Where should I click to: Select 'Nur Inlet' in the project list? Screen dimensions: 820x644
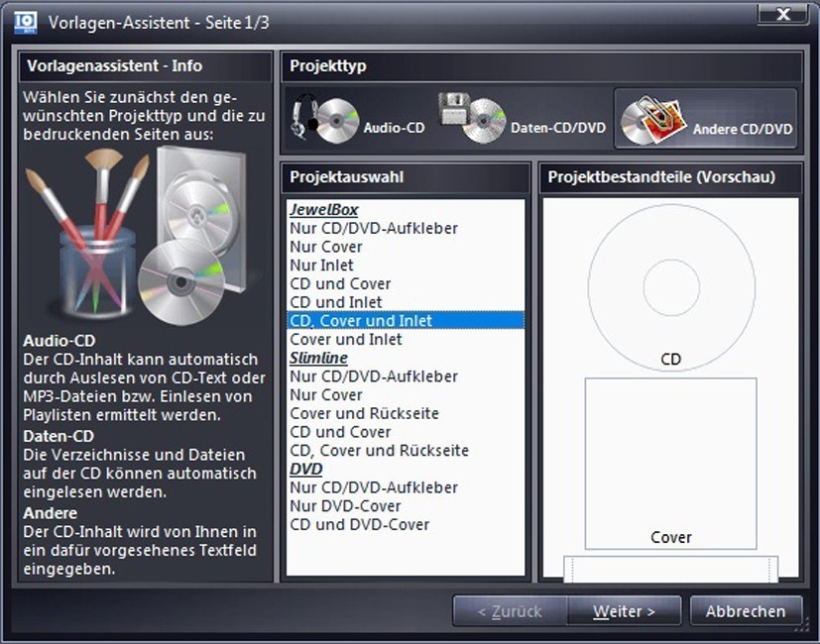pos(321,266)
